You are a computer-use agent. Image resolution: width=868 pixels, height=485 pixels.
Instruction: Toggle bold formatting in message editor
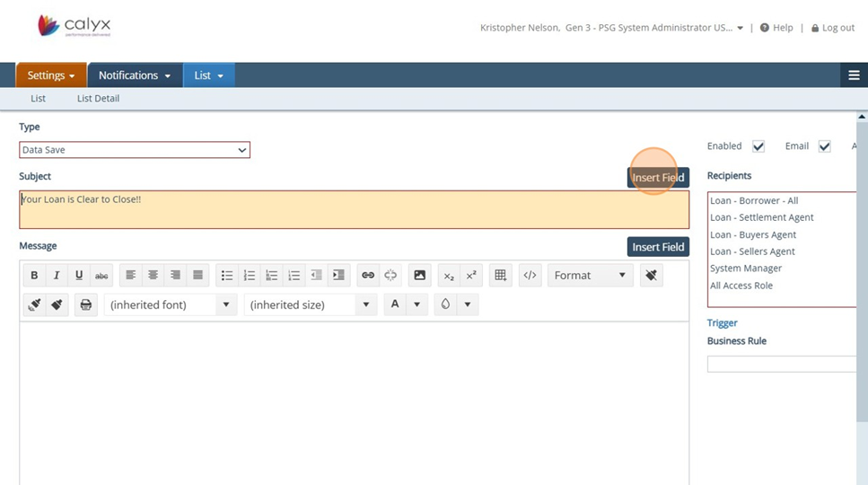click(x=34, y=276)
